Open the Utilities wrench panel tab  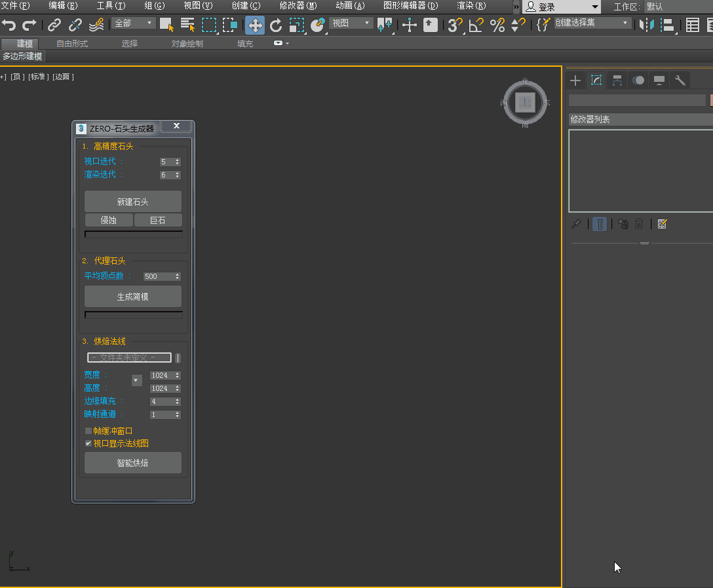680,81
